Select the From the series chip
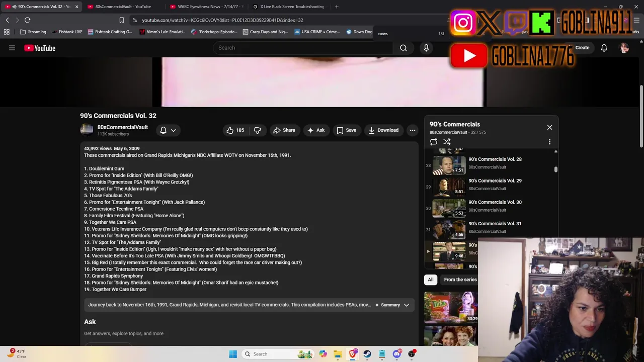Image resolution: width=644 pixels, height=362 pixels. 460,280
